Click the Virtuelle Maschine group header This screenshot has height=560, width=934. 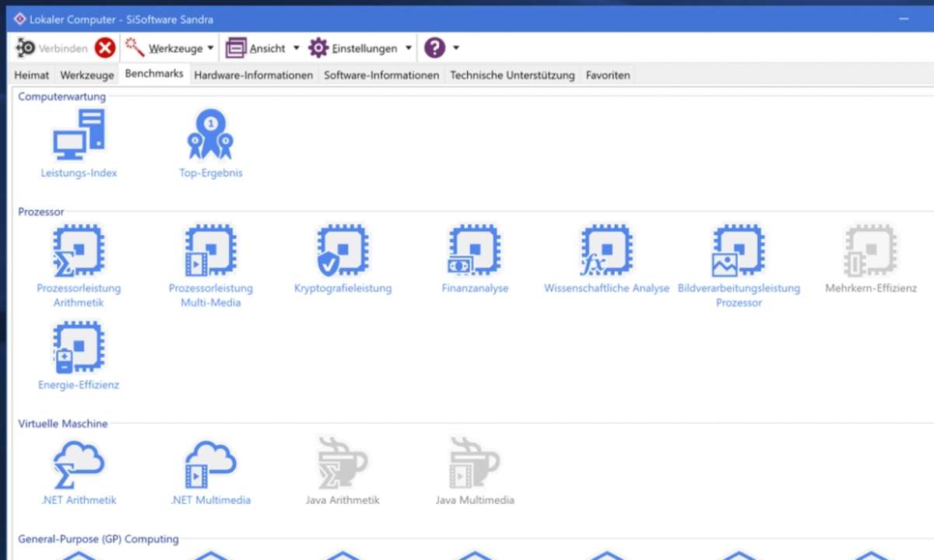63,424
